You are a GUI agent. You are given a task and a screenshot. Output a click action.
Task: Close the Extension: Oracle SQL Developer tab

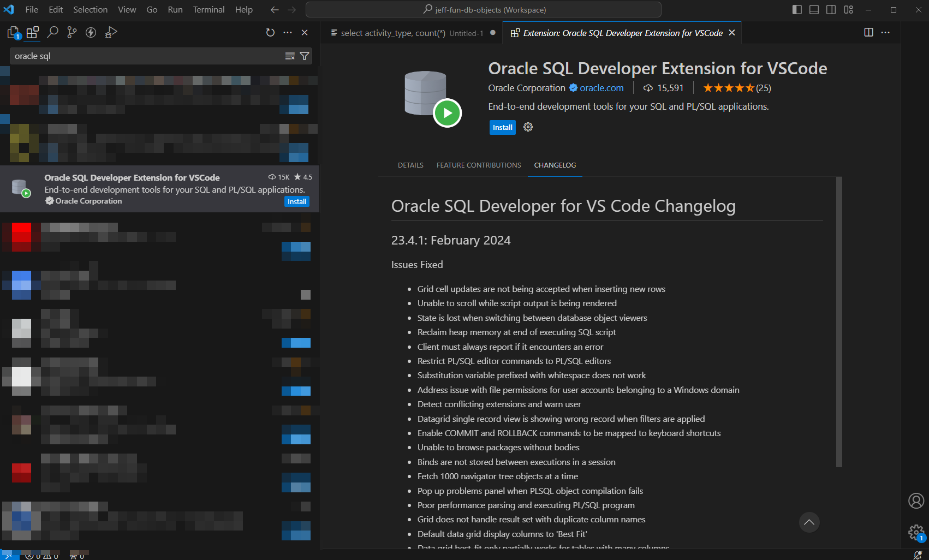[x=732, y=33]
